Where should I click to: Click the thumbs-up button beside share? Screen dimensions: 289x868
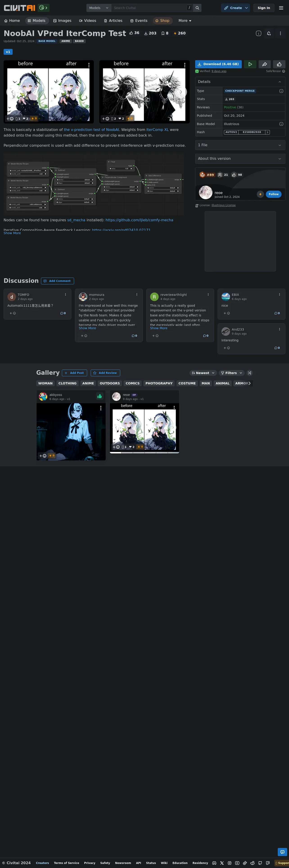click(x=279, y=64)
